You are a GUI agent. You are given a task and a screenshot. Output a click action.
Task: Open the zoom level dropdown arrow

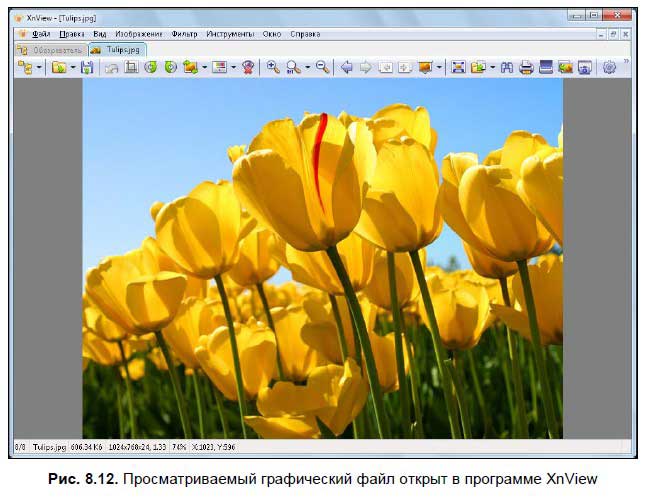[x=305, y=68]
